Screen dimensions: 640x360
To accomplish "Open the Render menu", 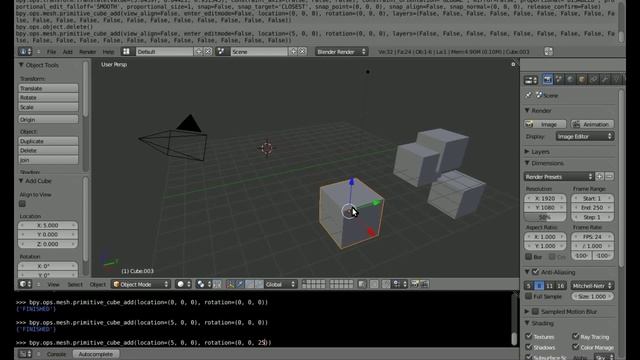I will pos(87,52).
